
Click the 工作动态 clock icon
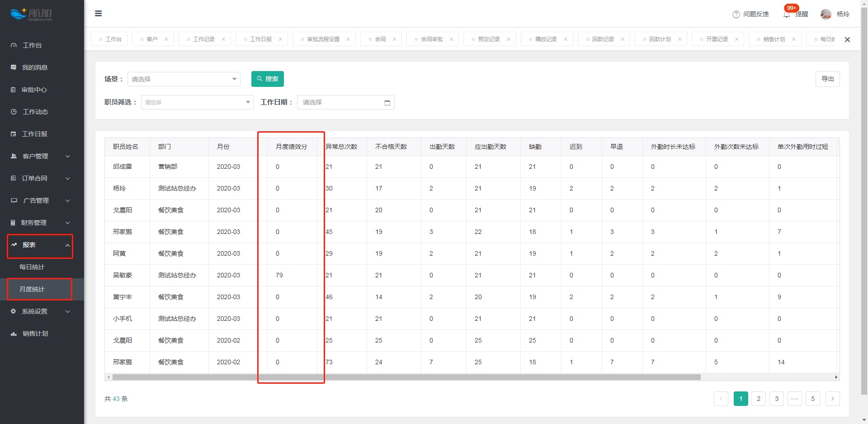click(14, 112)
